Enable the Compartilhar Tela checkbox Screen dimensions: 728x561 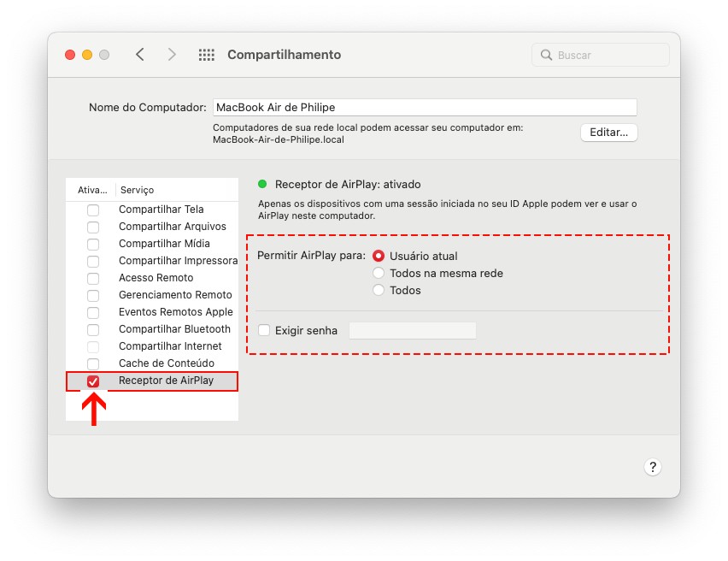coord(93,210)
